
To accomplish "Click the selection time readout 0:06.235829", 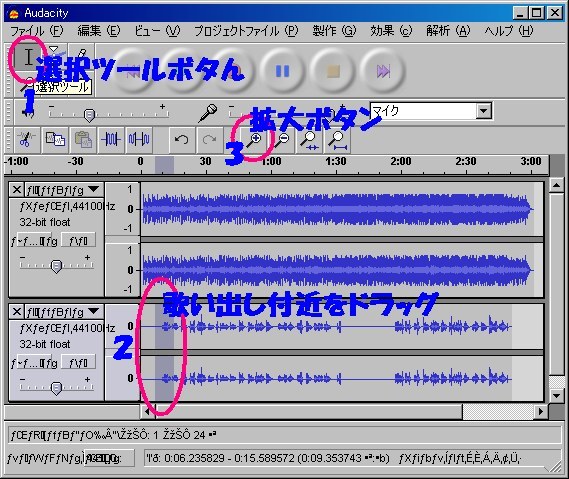I will coord(195,459).
